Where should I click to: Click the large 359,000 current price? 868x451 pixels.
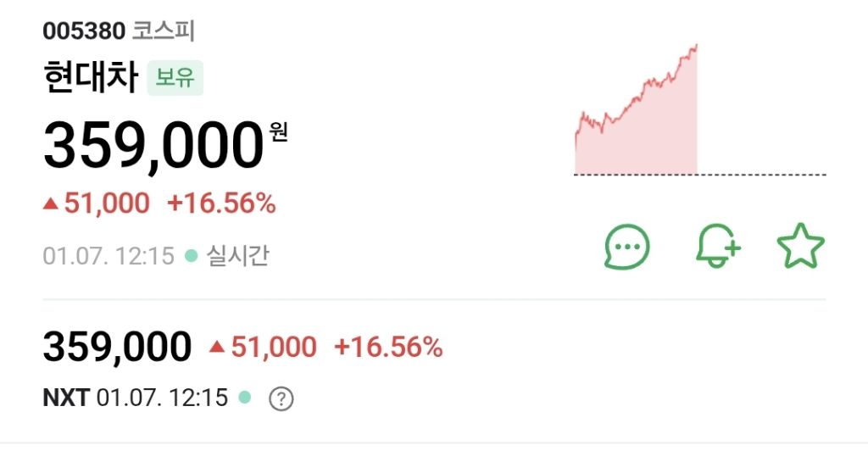coord(153,146)
